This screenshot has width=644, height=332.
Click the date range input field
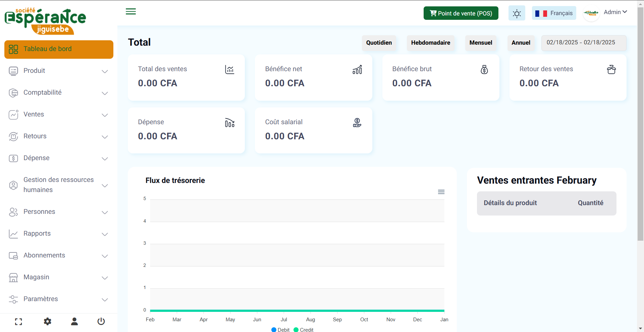tap(583, 43)
